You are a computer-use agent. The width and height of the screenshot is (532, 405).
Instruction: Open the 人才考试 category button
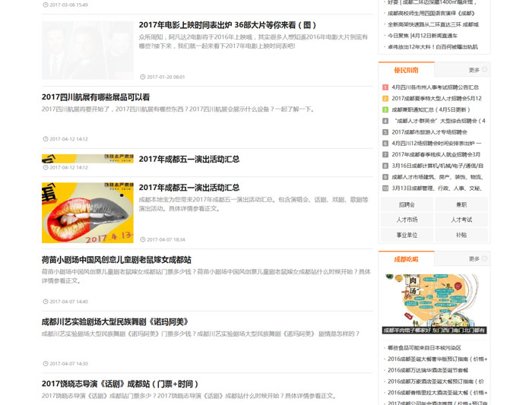(461, 220)
